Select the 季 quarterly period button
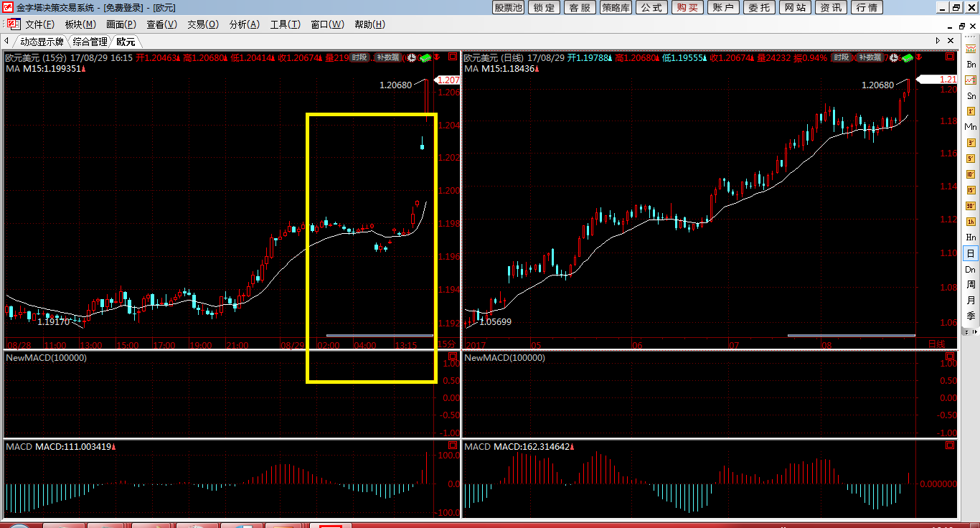Image resolution: width=980 pixels, height=528 pixels. [971, 316]
